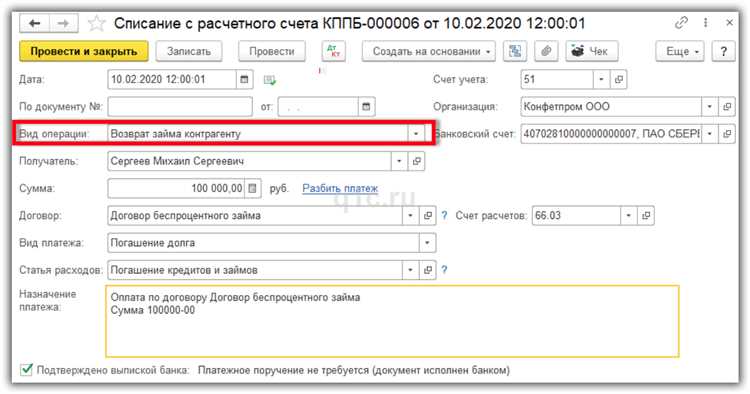Open the Еще menu
The image size is (750, 394).
pyautogui.click(x=680, y=51)
